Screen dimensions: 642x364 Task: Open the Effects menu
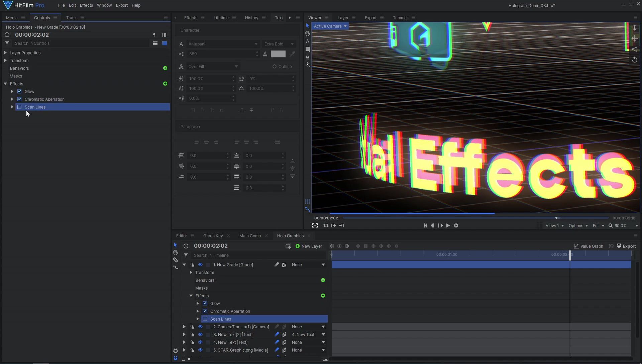(x=86, y=5)
